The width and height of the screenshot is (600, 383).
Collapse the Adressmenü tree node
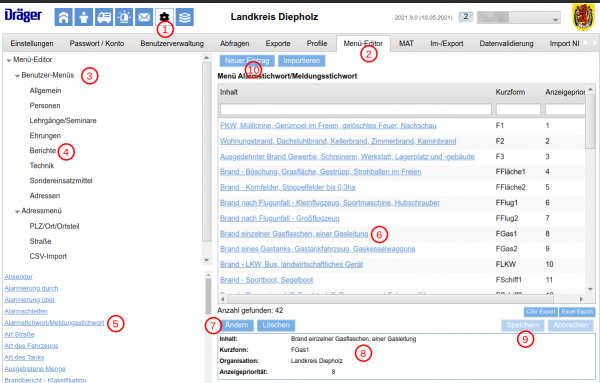click(x=17, y=212)
